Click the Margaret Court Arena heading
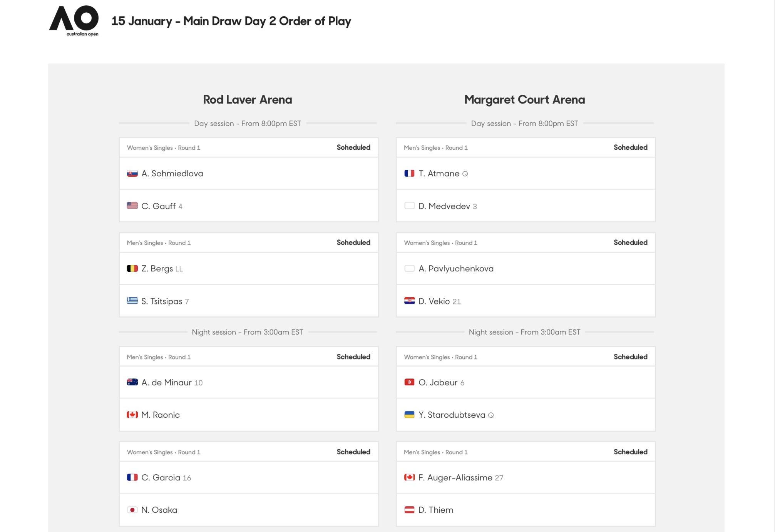Image resolution: width=775 pixels, height=532 pixels. pos(524,100)
